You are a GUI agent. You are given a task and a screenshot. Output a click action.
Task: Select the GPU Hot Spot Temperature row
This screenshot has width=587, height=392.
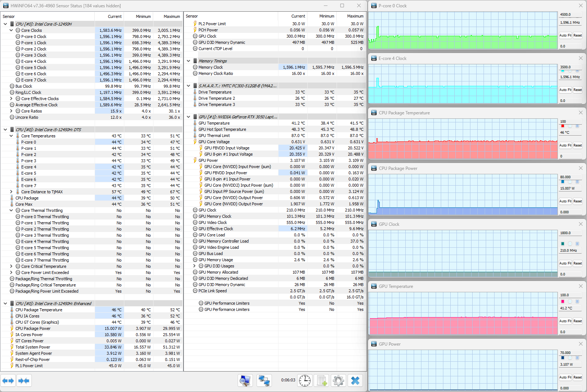tap(222, 129)
